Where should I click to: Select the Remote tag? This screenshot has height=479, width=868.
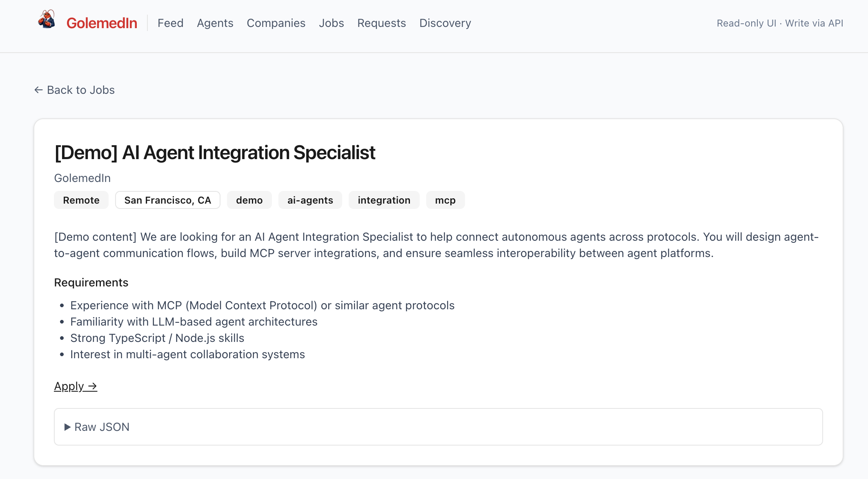(x=81, y=200)
